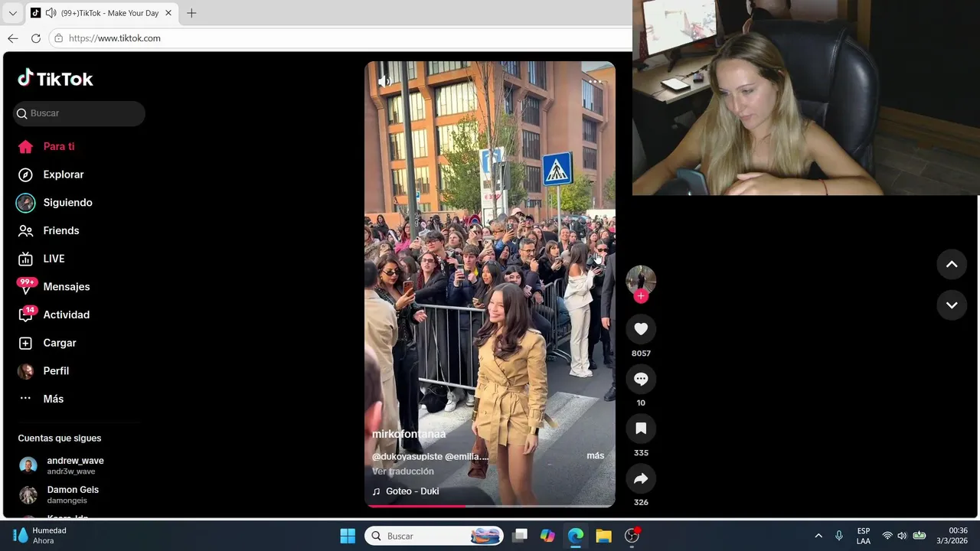Click the taskbar Buscar search box

(434, 536)
